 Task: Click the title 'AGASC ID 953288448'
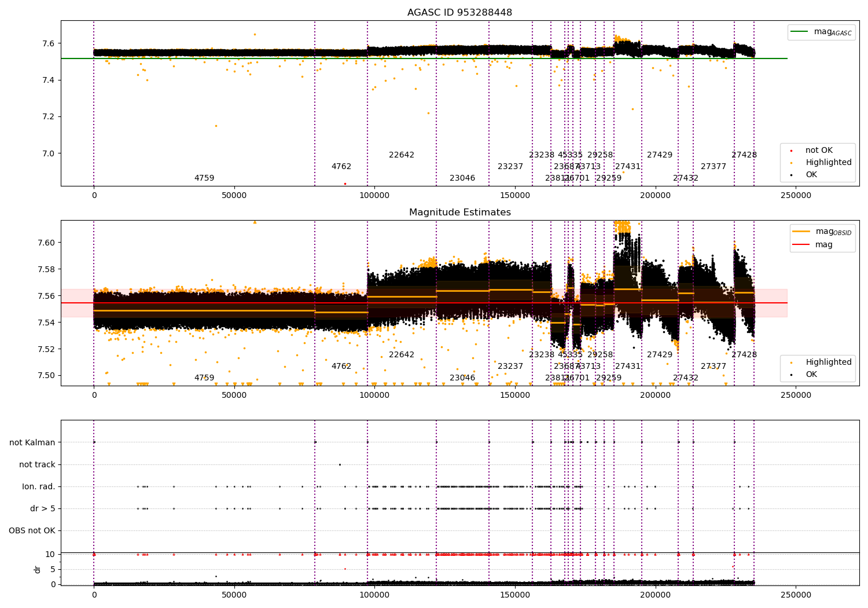coord(459,13)
